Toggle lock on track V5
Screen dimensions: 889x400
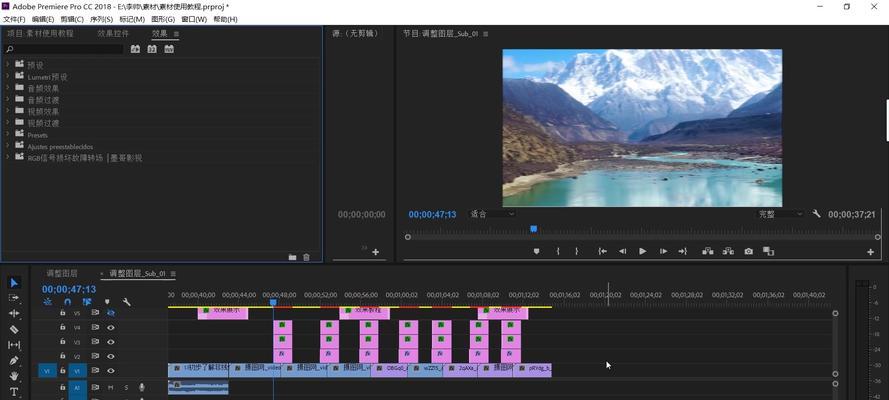pyautogui.click(x=63, y=312)
